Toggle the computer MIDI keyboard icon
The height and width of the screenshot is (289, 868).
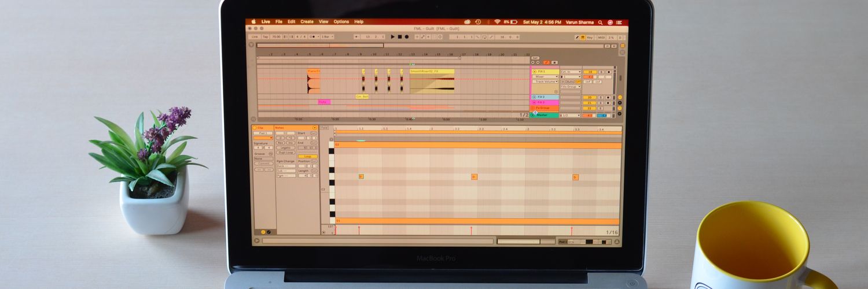pos(583,37)
